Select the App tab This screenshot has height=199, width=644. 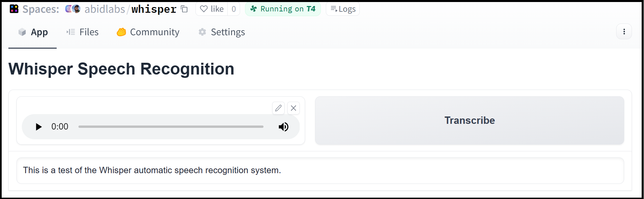(x=33, y=32)
